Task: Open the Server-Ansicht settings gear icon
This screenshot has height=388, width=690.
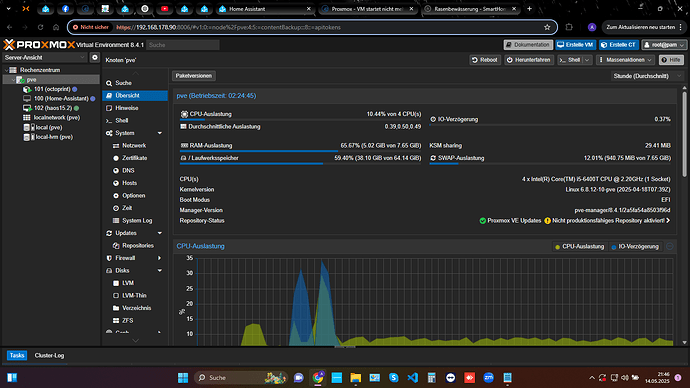Action: [95, 58]
